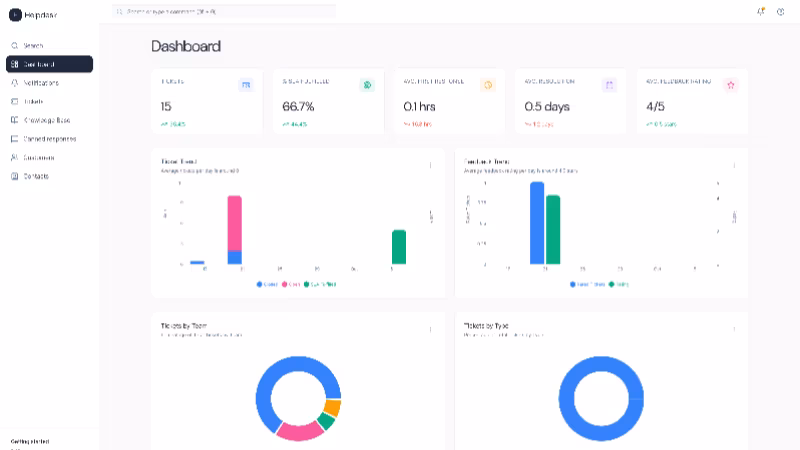Click the Tickets by Team card title
This screenshot has height=450, width=800.
(x=184, y=326)
